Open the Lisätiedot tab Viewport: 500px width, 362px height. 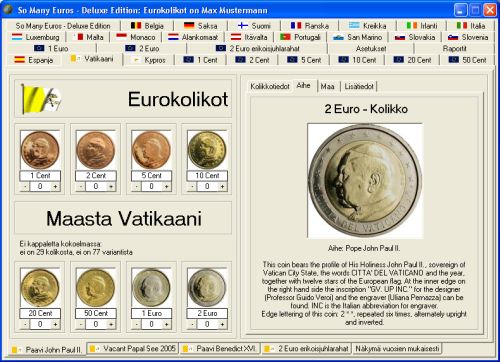(359, 86)
